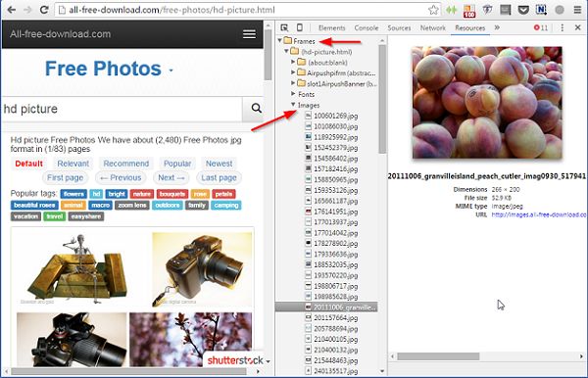Open the image URL link
Viewport: 588px width, 378px height.
tap(538, 214)
